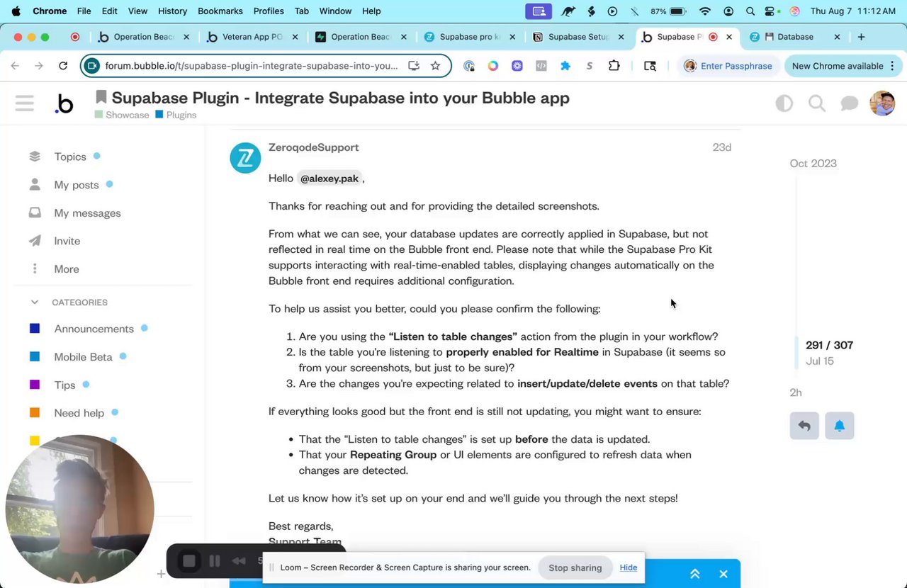Toggle the dark mode half-circle icon
The height and width of the screenshot is (588, 907).
pos(784,104)
